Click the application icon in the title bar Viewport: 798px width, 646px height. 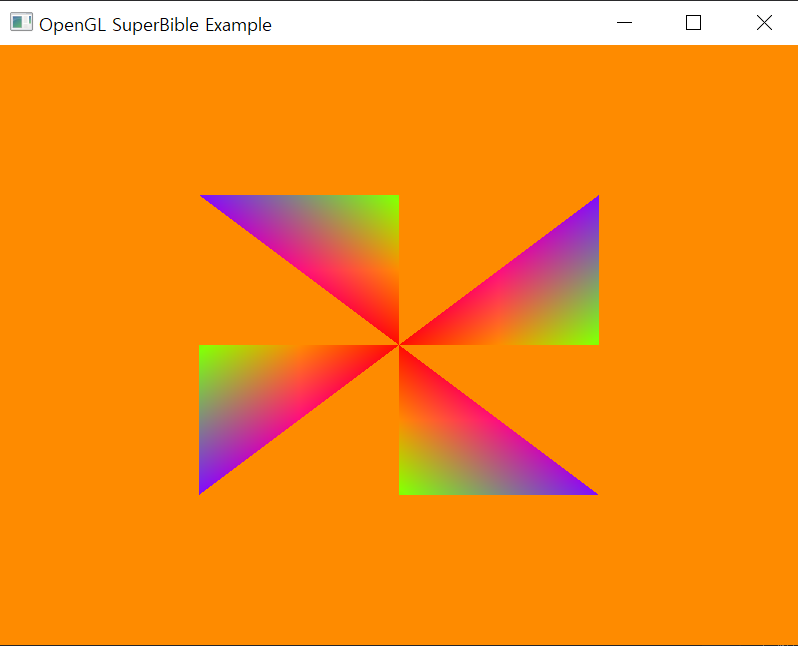click(21, 22)
